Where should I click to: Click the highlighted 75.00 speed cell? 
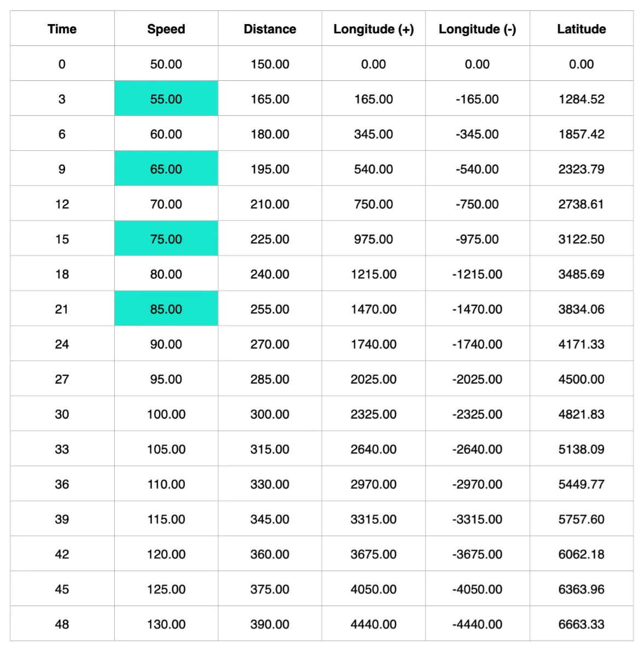[166, 239]
